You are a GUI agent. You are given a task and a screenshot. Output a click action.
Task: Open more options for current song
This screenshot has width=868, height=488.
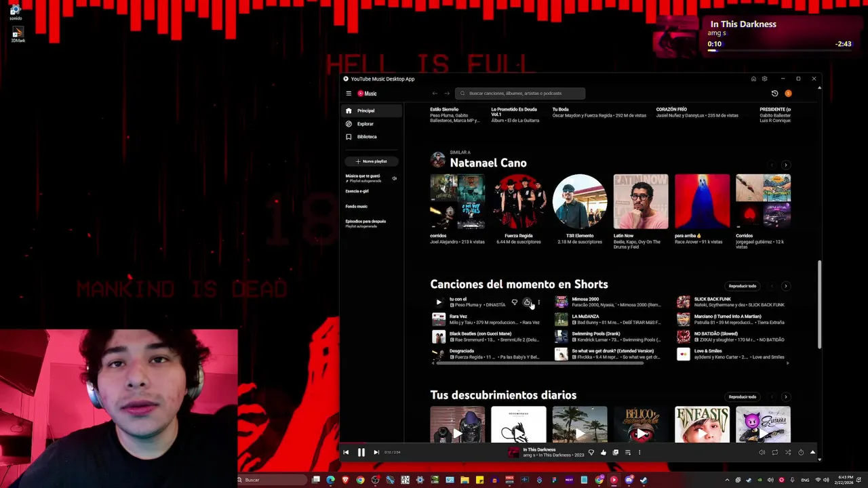pyautogui.click(x=639, y=452)
